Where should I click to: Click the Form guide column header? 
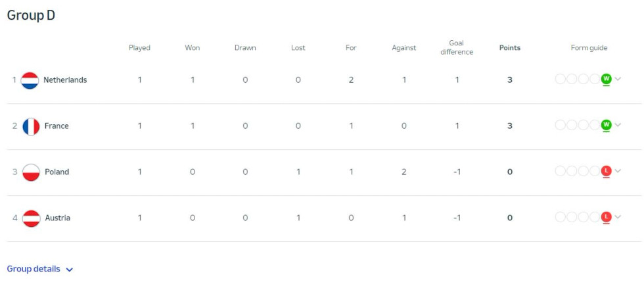(589, 47)
